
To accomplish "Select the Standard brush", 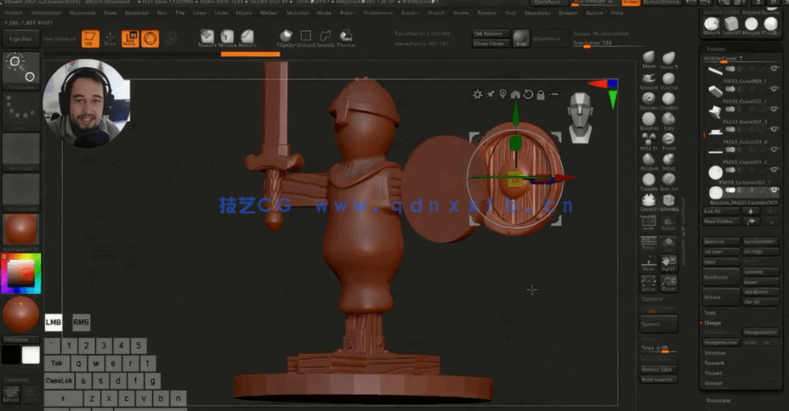I will pos(649,101).
